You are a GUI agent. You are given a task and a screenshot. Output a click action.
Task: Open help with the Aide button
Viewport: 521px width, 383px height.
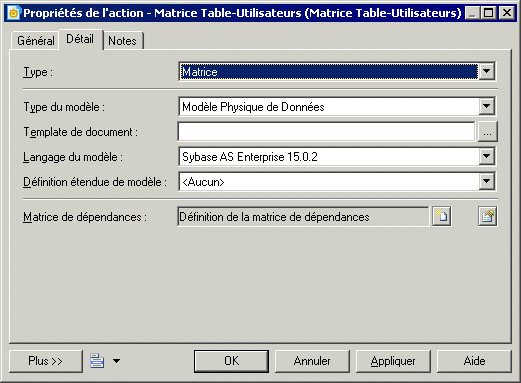(x=474, y=361)
